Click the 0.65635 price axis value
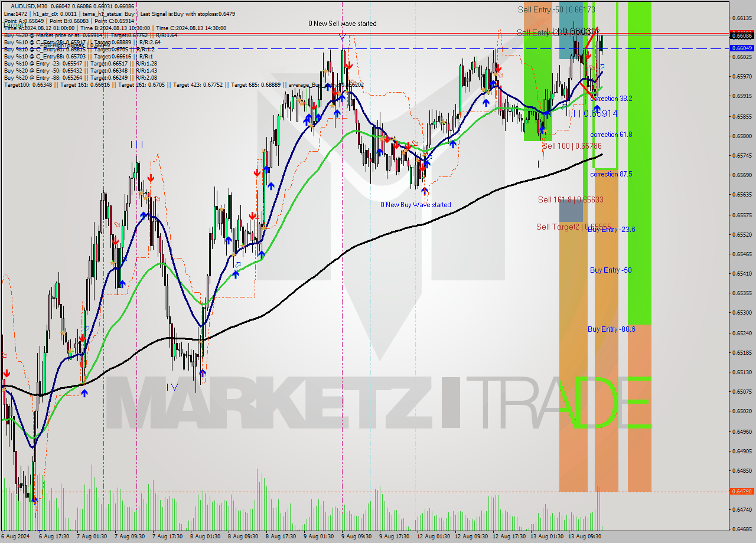 pos(742,195)
